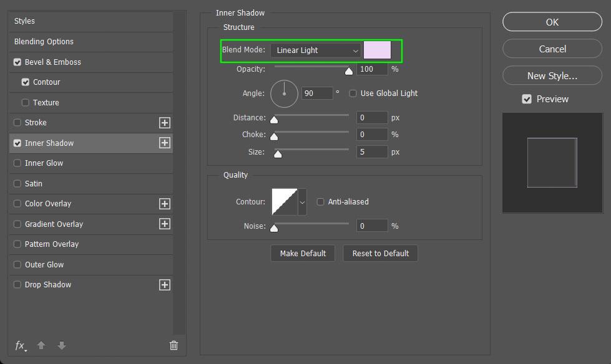611x364 pixels.
Task: Add another Inner Shadow with plus icon
Action: point(164,143)
